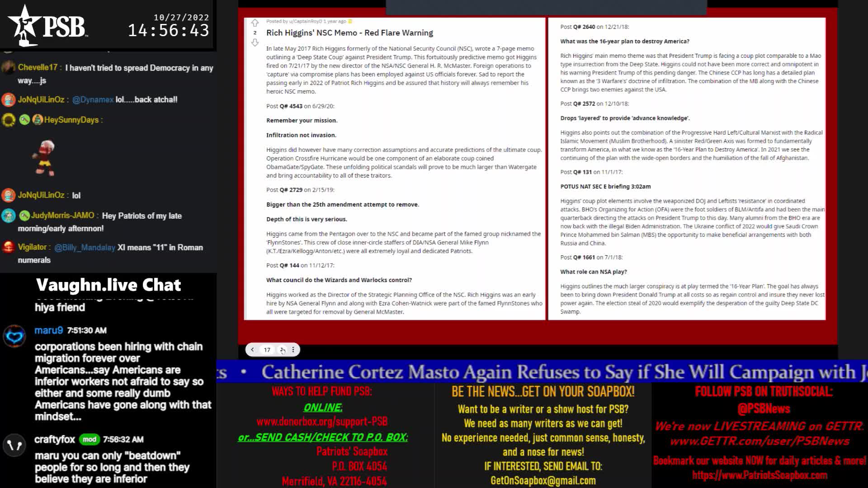Click the @PSBNews TruthSocial handle
The width and height of the screenshot is (868, 488).
tap(764, 409)
